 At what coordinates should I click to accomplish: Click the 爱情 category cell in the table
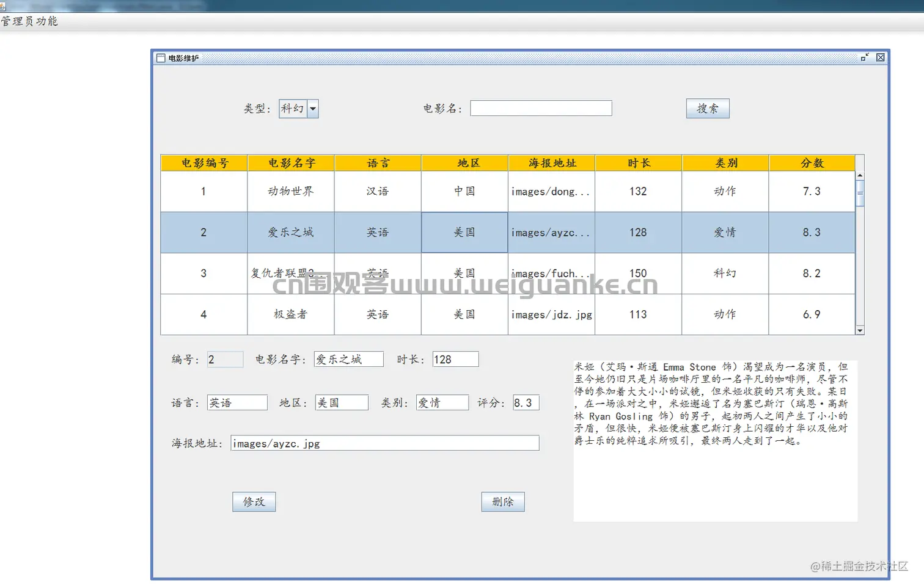(725, 233)
